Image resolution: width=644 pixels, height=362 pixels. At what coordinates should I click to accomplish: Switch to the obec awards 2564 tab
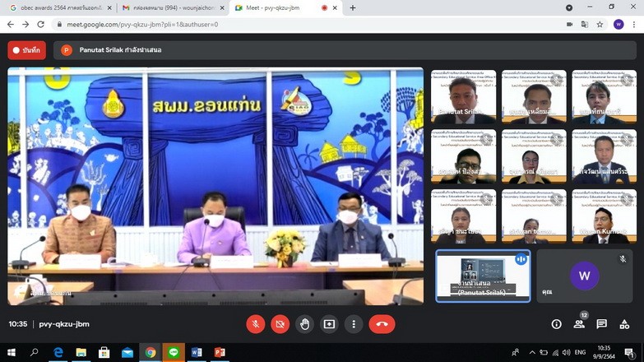pyautogui.click(x=54, y=7)
